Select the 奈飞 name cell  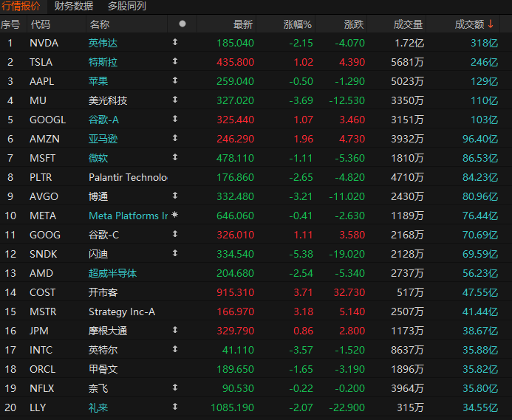pos(98,388)
